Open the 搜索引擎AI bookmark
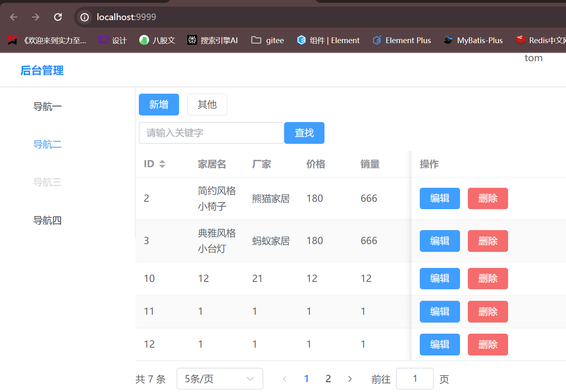566x392 pixels. pos(213,40)
